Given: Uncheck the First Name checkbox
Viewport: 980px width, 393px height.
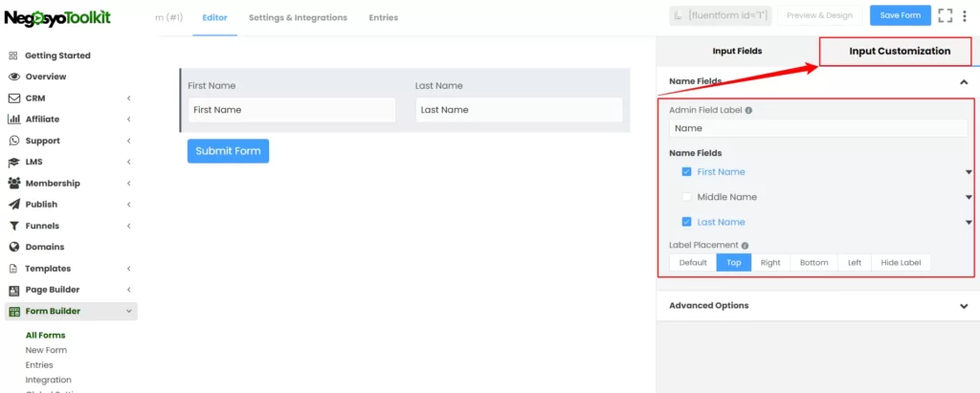Looking at the screenshot, I should (686, 172).
